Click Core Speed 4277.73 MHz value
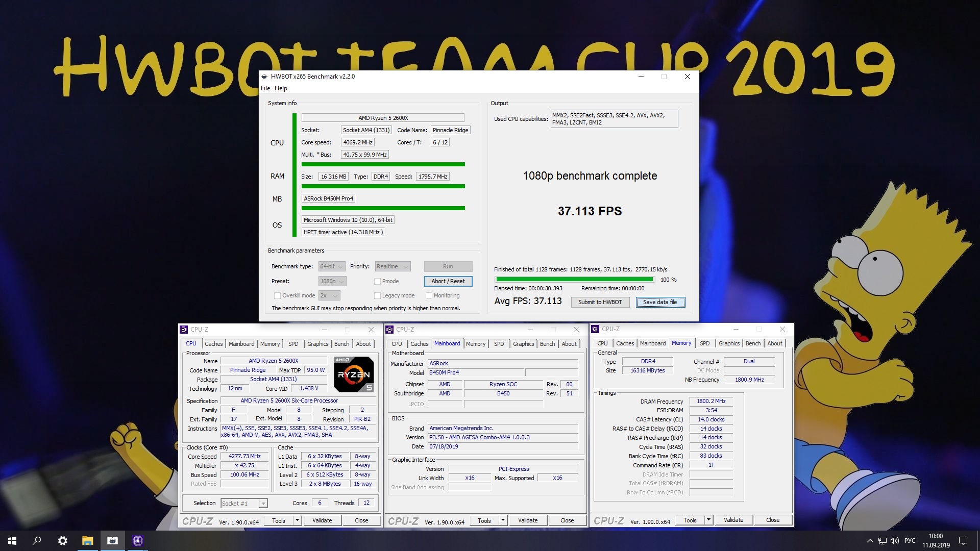The height and width of the screenshot is (551, 980). pyautogui.click(x=244, y=457)
